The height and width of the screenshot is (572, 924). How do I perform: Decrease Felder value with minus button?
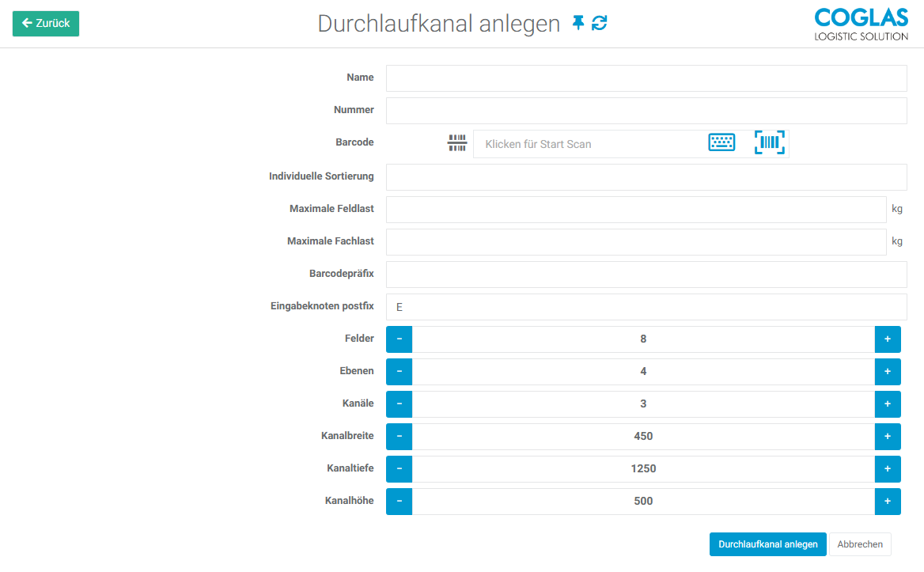coord(399,339)
